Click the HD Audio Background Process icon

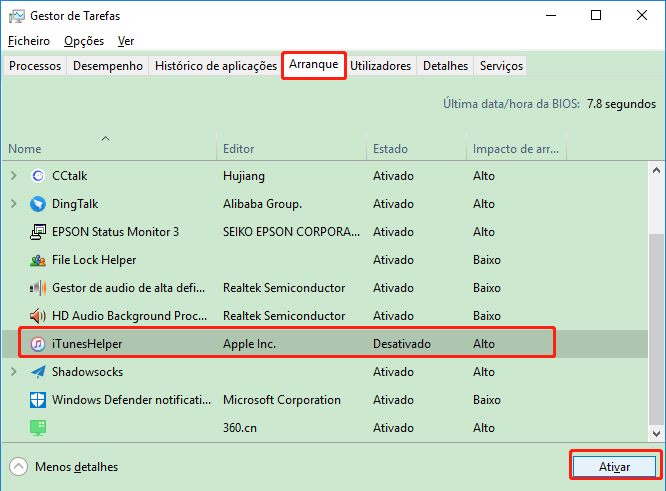38,316
